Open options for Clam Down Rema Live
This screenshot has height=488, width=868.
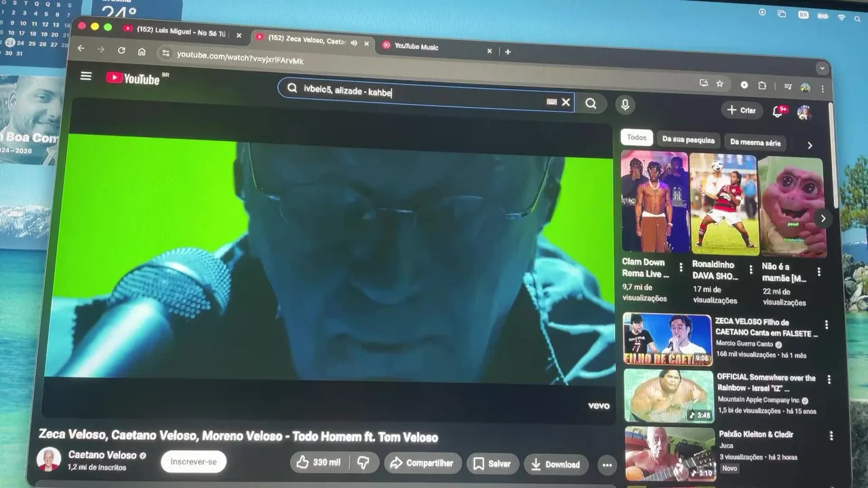tap(682, 269)
